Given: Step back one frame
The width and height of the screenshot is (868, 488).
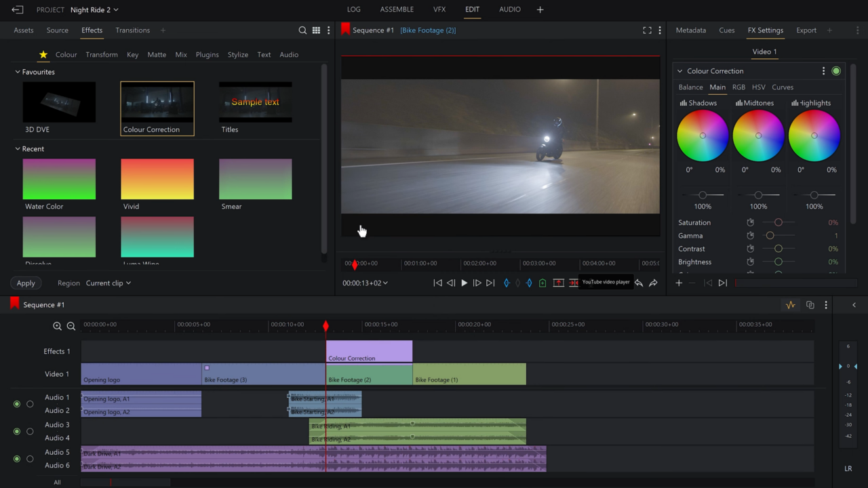Looking at the screenshot, I should pos(450,283).
